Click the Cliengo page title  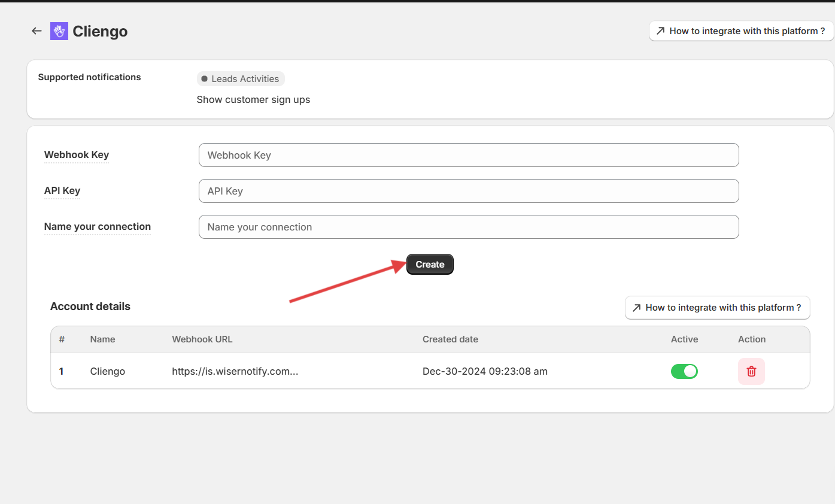(100, 31)
